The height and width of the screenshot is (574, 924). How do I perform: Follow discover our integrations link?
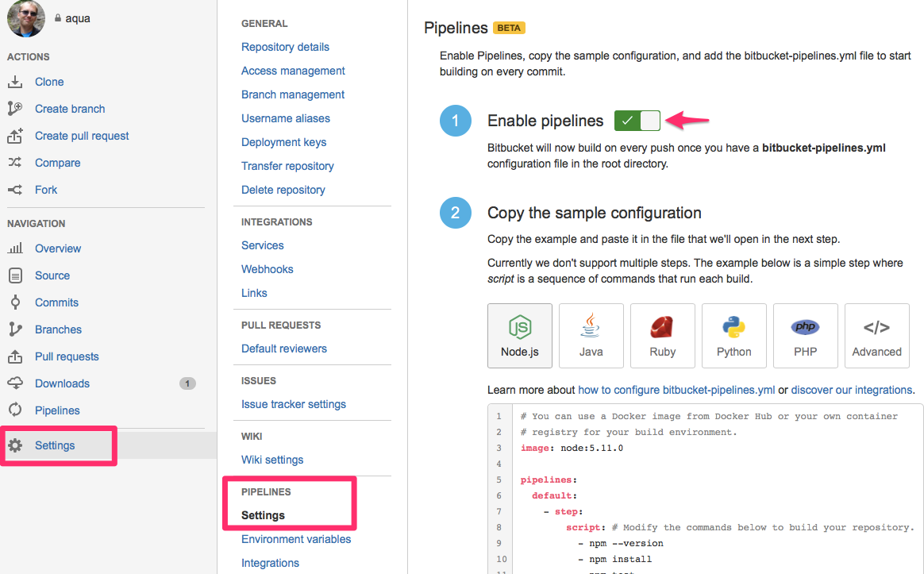click(852, 390)
